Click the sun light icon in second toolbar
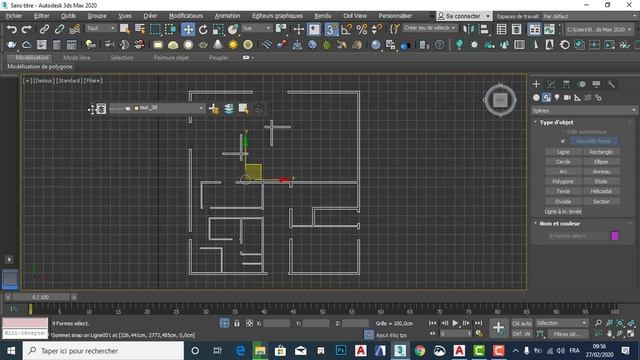Image resolution: width=640 pixels, height=360 pixels. [233, 44]
